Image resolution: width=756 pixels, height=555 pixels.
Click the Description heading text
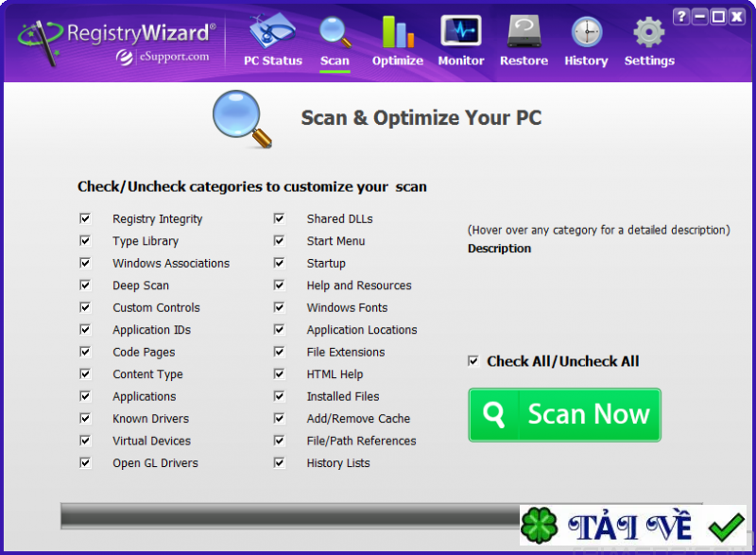500,249
